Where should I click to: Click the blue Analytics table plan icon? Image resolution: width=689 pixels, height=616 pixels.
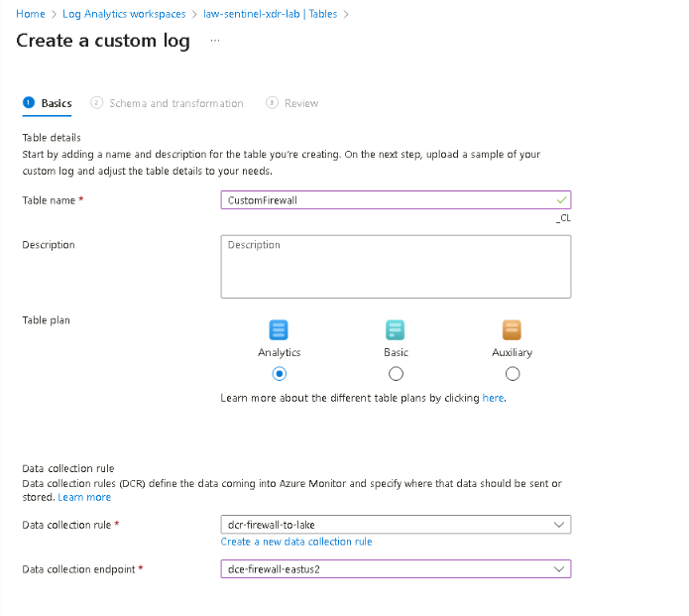tap(279, 329)
